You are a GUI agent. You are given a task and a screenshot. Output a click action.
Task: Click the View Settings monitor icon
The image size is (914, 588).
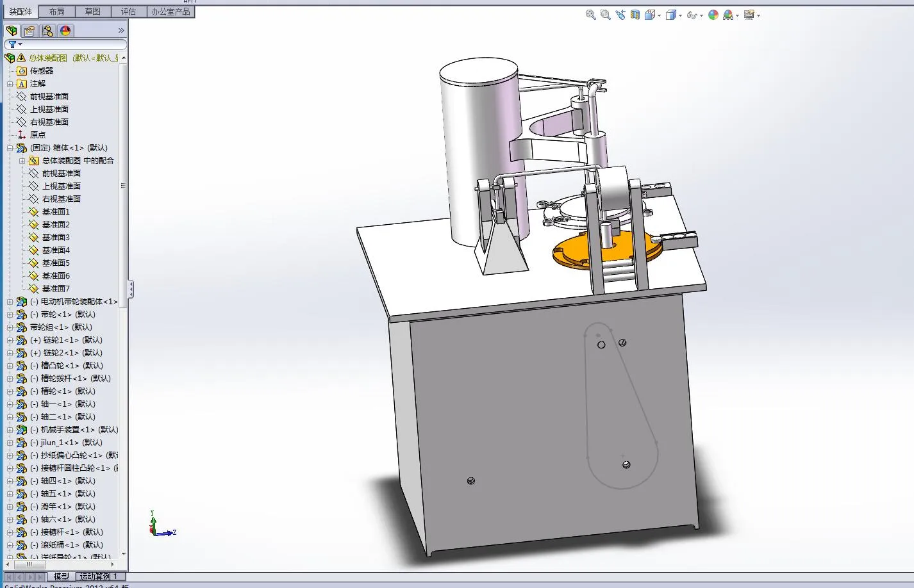(x=749, y=15)
